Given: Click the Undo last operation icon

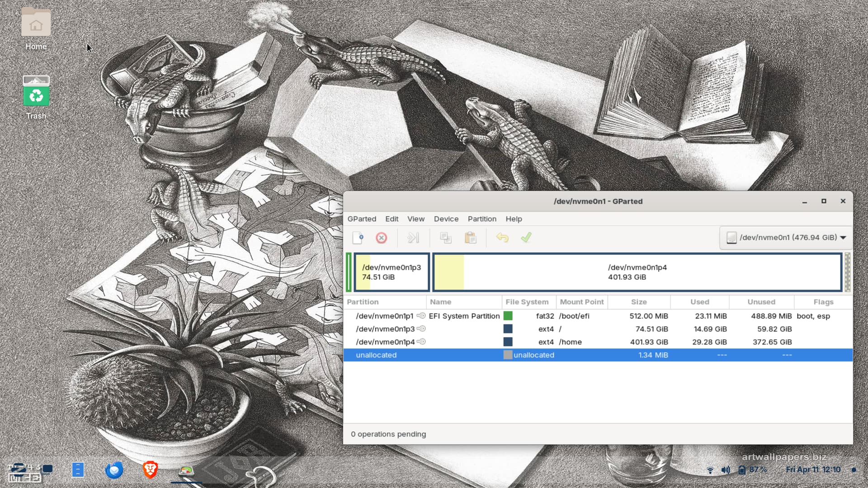Looking at the screenshot, I should 502,238.
